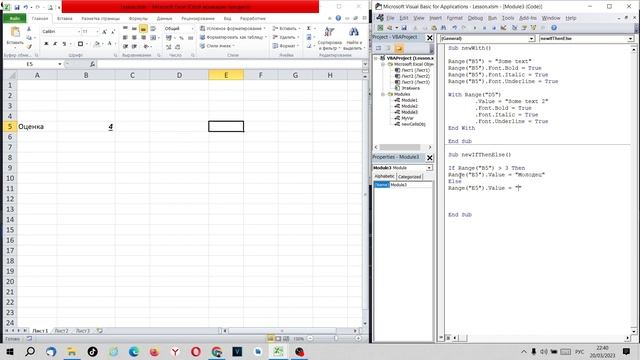Click the AutoSum sigma icon
This screenshot has width=640, height=360.
tap(309, 28)
